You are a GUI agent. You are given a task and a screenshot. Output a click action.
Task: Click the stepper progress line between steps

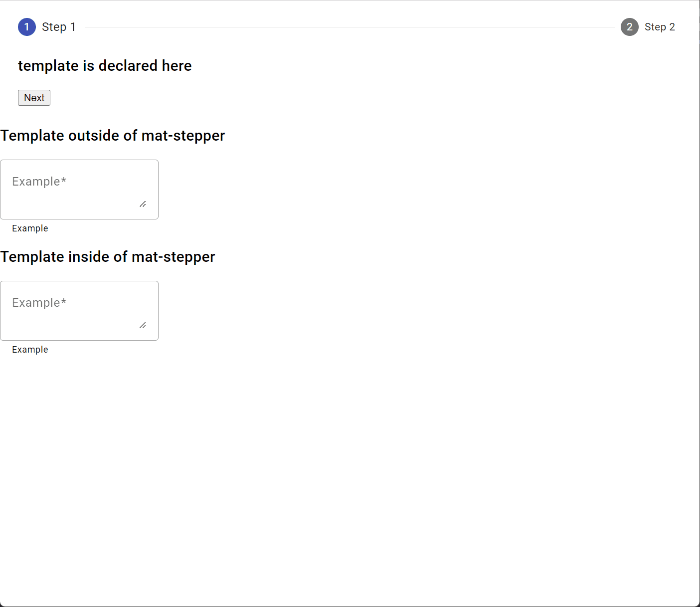[x=349, y=27]
